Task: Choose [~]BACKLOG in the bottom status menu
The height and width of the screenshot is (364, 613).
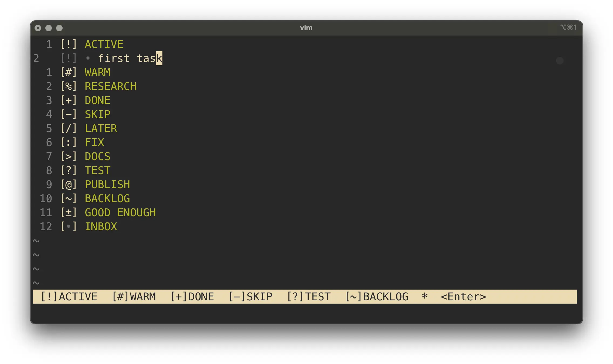Action: [x=377, y=297]
